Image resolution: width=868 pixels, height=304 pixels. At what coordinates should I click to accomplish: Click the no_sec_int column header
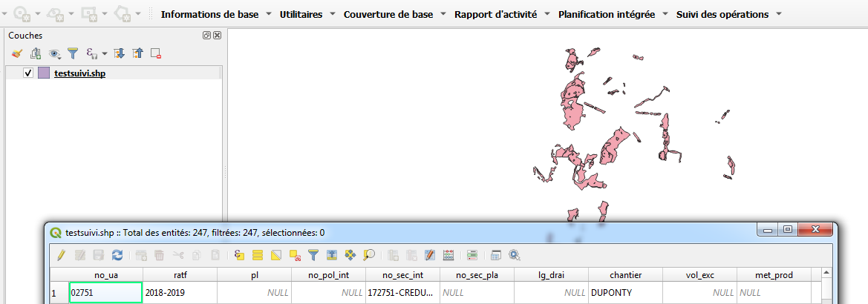tap(403, 274)
